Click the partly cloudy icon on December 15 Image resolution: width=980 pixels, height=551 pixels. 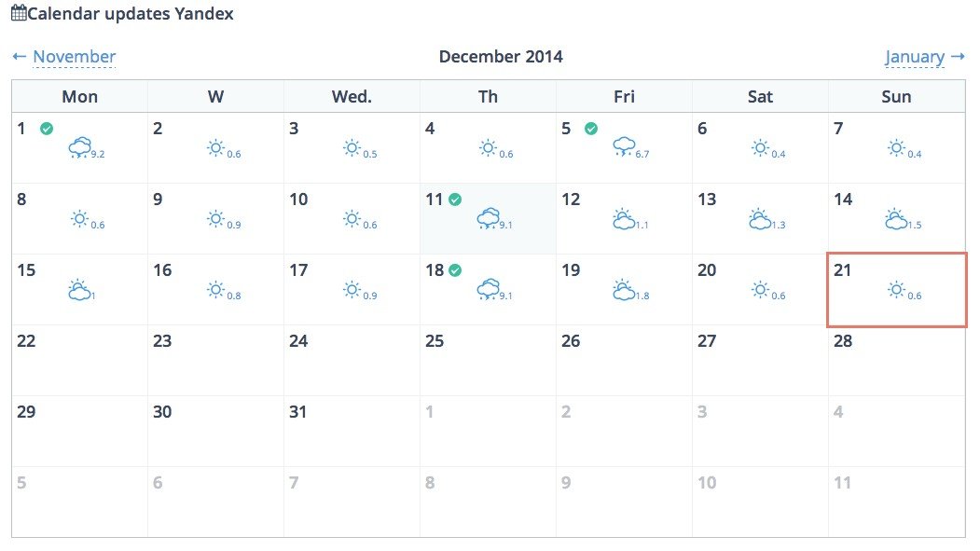tap(79, 290)
